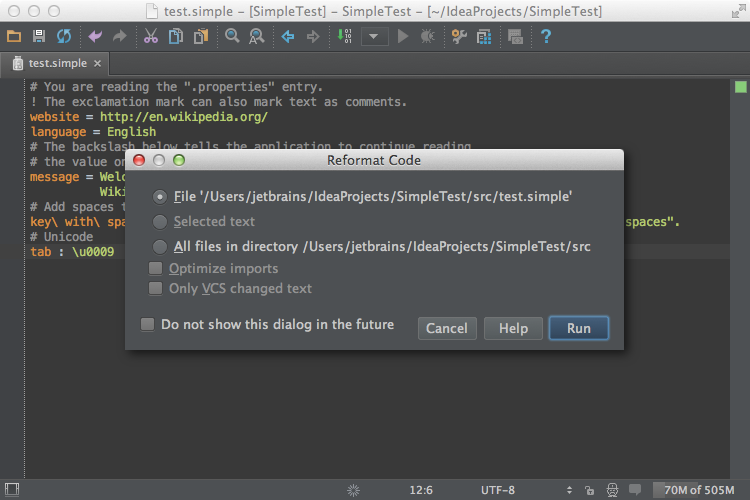Open the run configuration dropdown
This screenshot has width=750, height=500.
tap(375, 37)
